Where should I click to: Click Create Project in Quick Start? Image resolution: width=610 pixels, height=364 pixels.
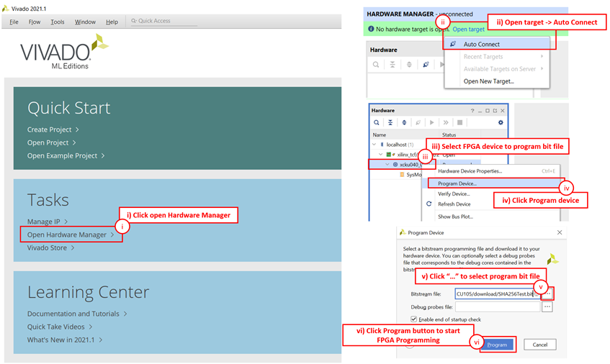click(53, 129)
